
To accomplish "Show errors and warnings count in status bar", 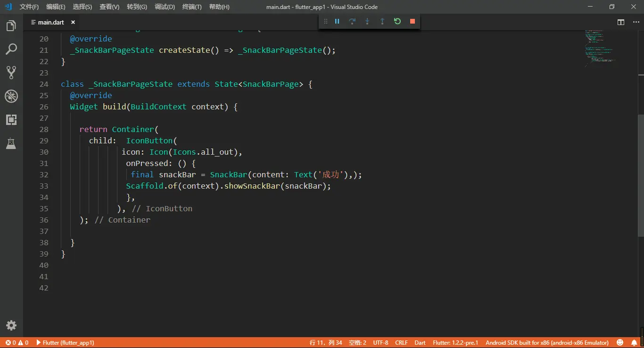I will [17, 343].
